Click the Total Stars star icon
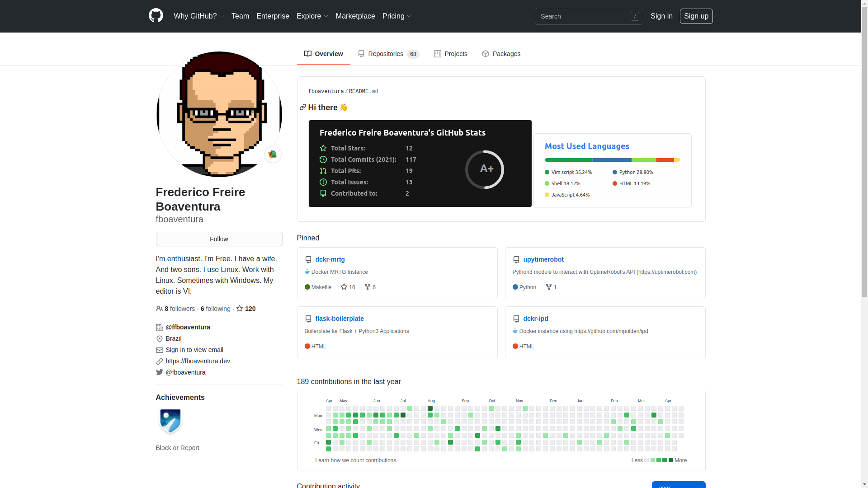868x488 pixels. coord(323,148)
